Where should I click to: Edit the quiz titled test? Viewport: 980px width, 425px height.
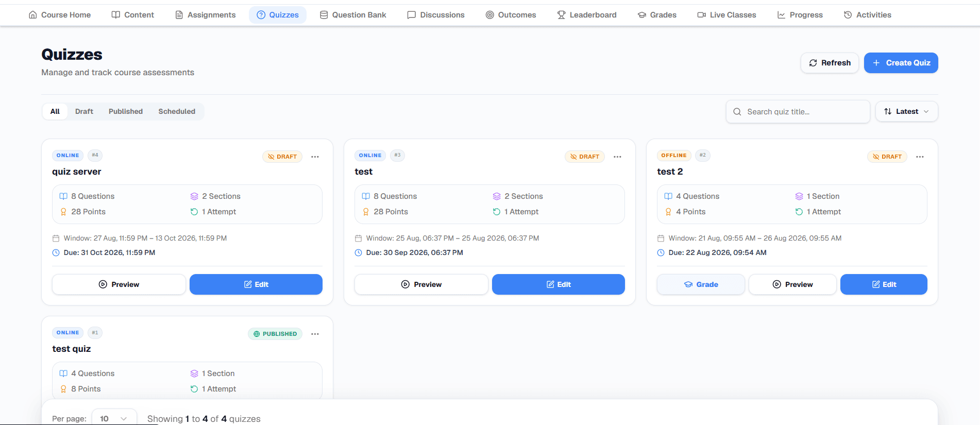(559, 284)
